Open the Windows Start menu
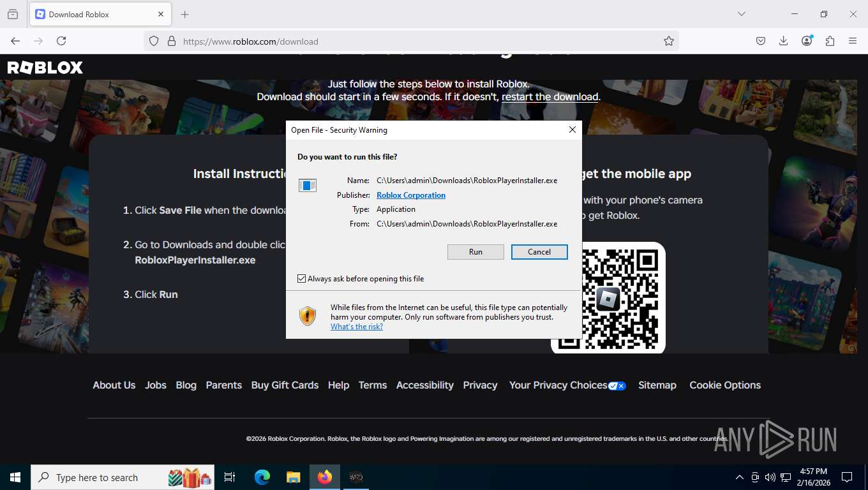Viewport: 868px width, 490px height. tap(15, 477)
